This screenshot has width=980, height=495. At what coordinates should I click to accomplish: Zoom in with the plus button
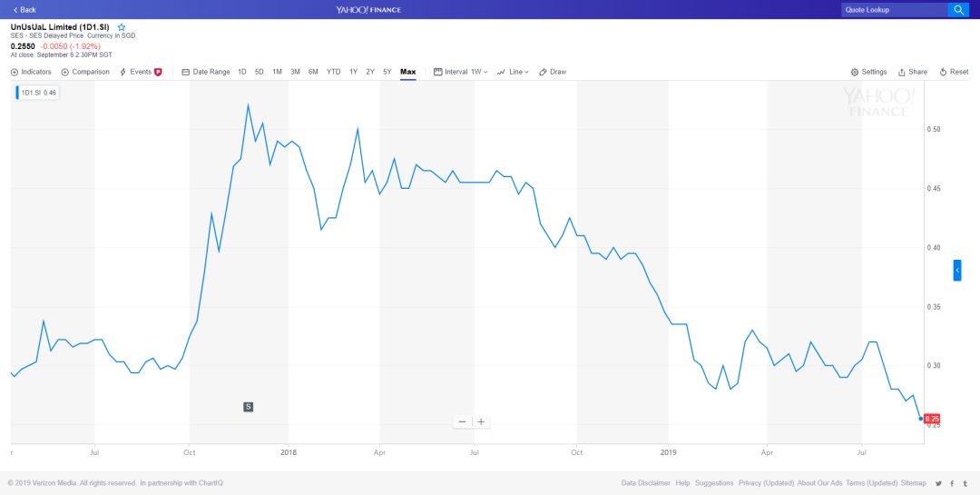coord(481,421)
